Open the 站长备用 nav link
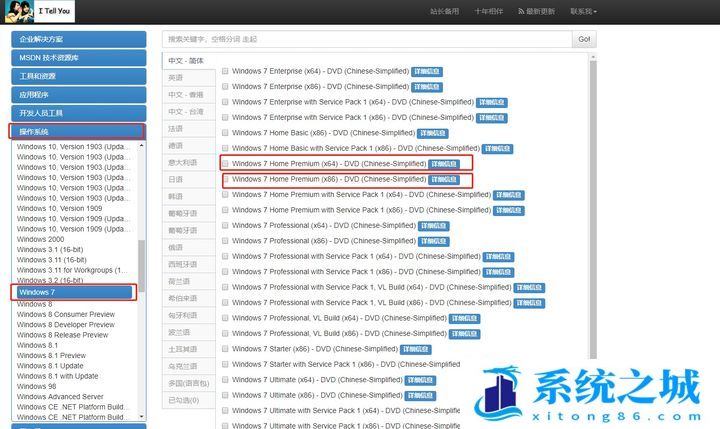720x429 pixels. pyautogui.click(x=444, y=11)
